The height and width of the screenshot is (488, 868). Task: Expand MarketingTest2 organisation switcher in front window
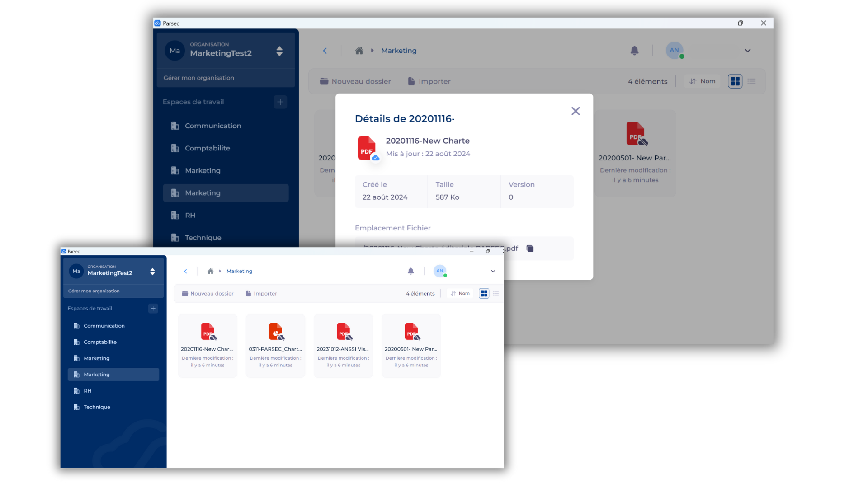[x=152, y=272]
